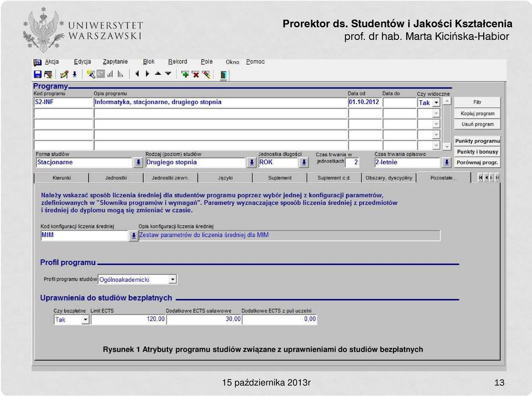
Task: Open the Okno menu
Action: [x=232, y=62]
